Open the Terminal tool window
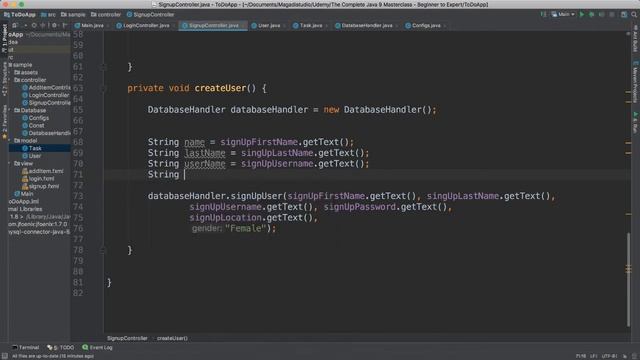640x360 pixels. pos(25,347)
